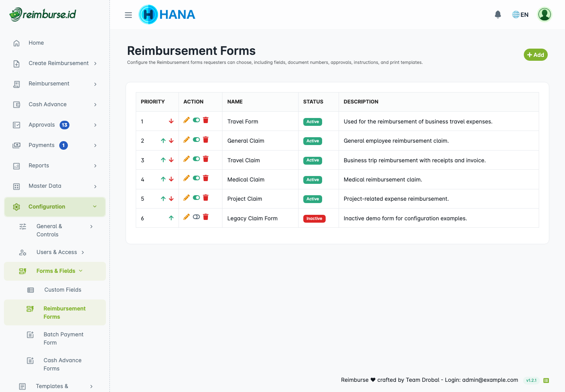
Task: Collapse the Configuration section
Action: click(x=55, y=207)
